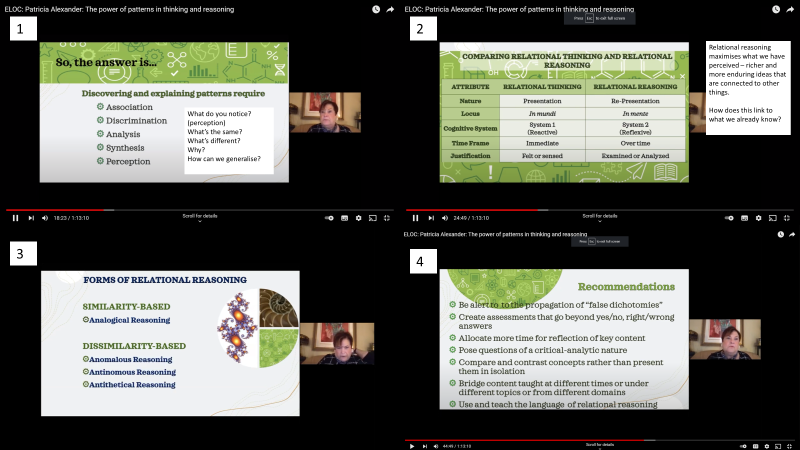Open settings gear in the 18:23 player
The image size is (800, 450).
tap(359, 218)
